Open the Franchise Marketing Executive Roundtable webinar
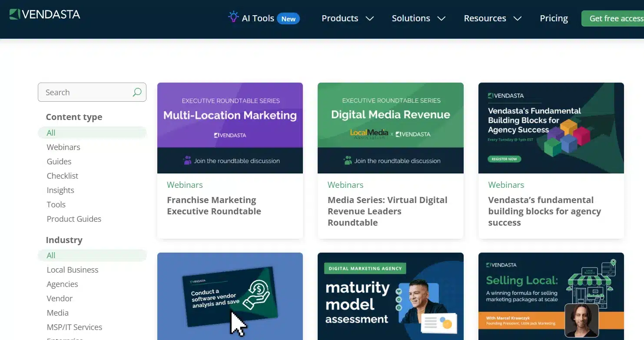This screenshot has width=644, height=340. [214, 205]
